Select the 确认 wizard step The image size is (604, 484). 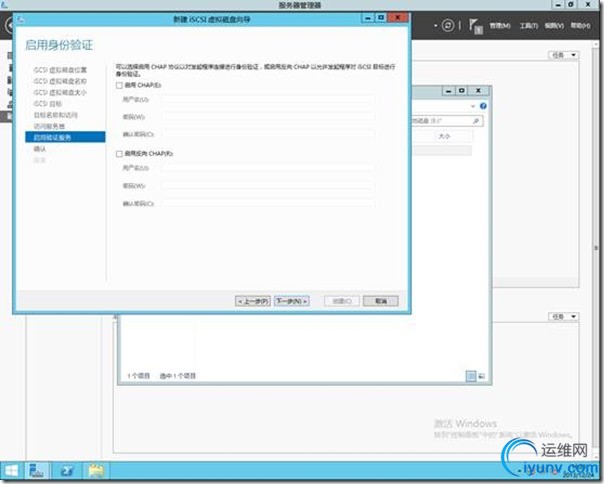[x=40, y=149]
